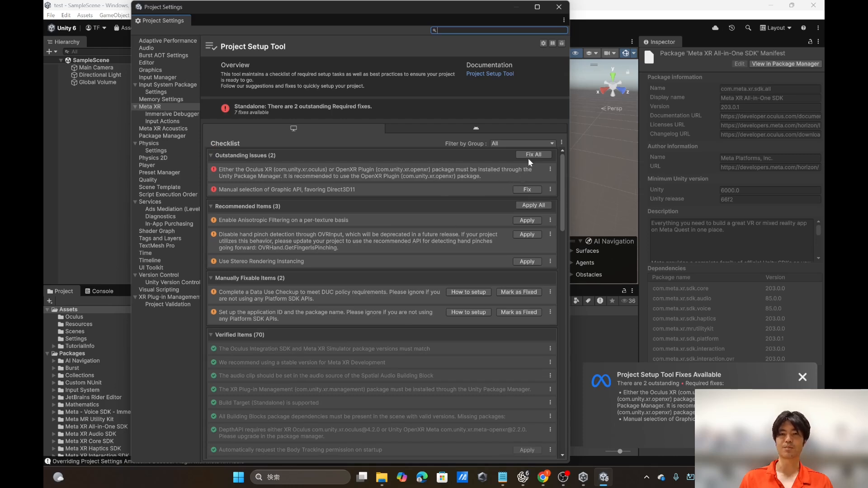
Task: Click the Project Settings search field
Action: pos(499,30)
